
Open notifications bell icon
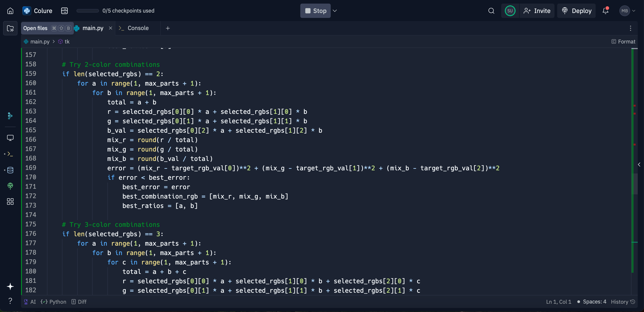[x=605, y=11]
